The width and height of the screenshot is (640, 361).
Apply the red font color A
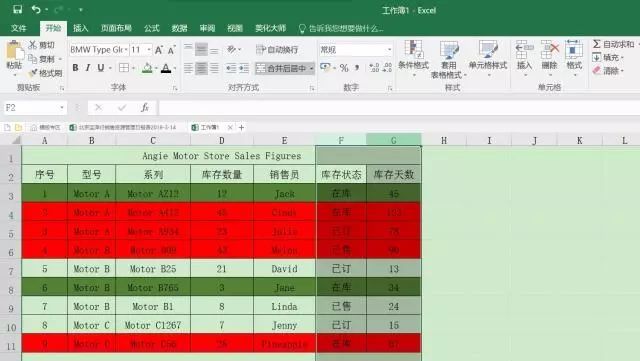pos(166,68)
